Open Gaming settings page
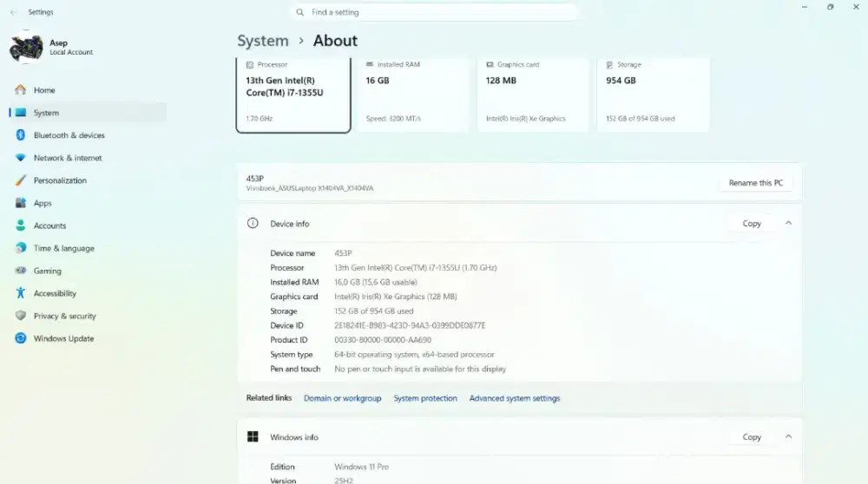Image resolution: width=868 pixels, height=484 pixels. pyautogui.click(x=88, y=271)
